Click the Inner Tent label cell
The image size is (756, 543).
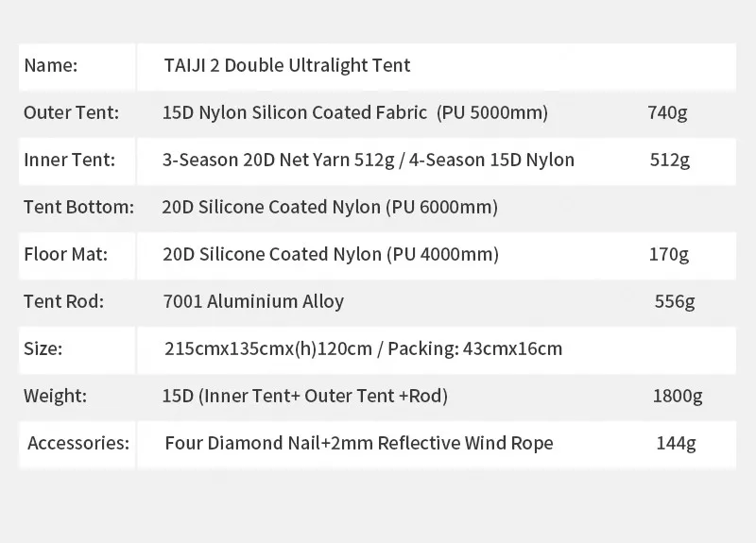click(x=77, y=161)
